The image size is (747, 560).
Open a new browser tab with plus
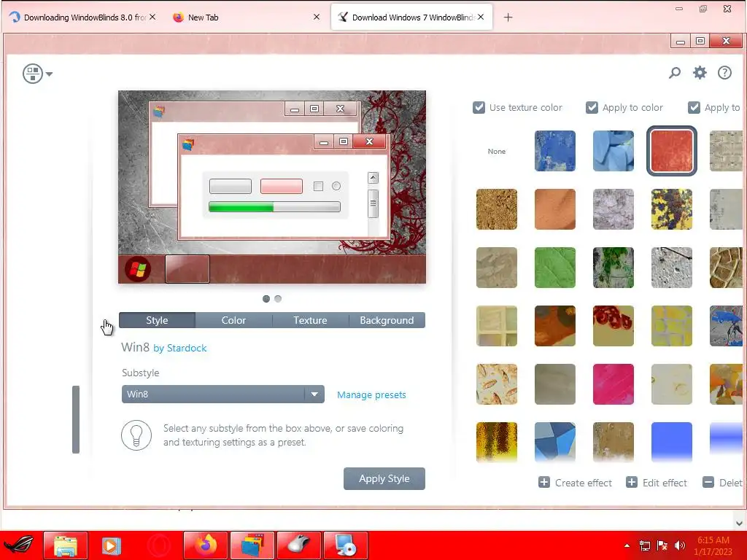coord(508,17)
